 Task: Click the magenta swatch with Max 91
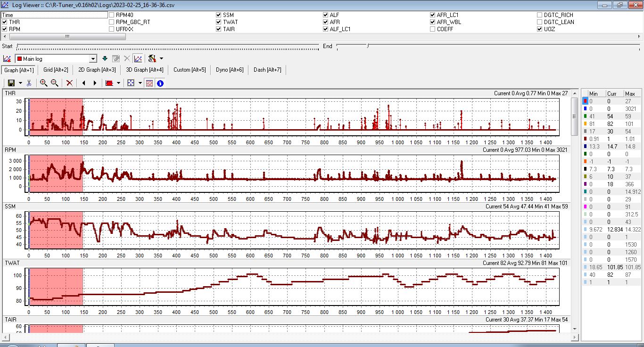click(x=585, y=207)
